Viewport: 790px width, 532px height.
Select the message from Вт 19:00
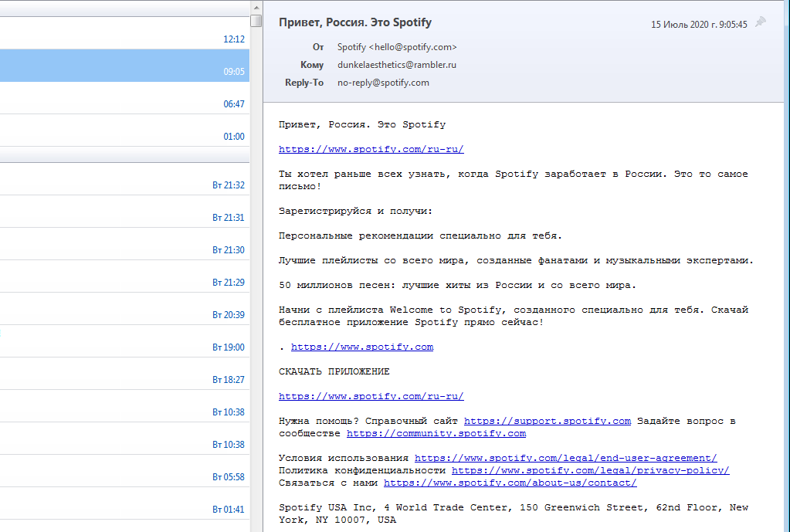[x=124, y=341]
